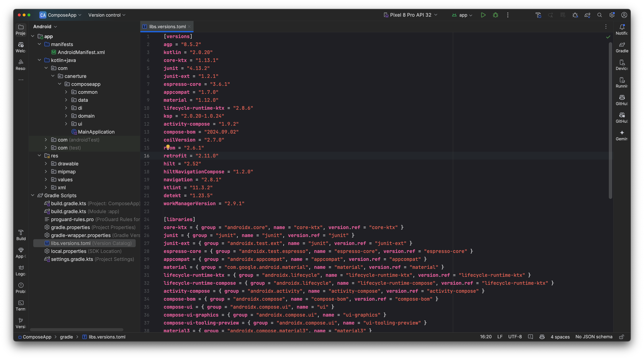Open the Gradle tool window
644x359 pixels.
point(622,47)
